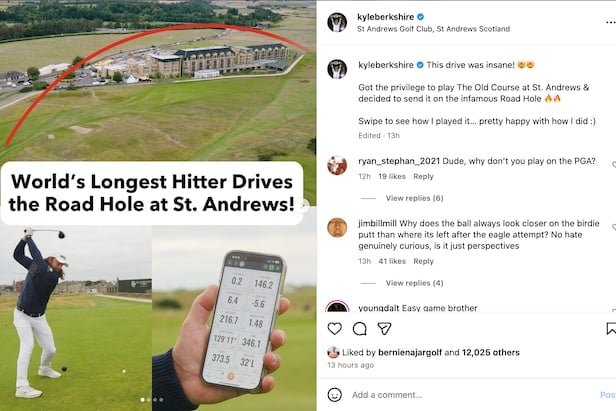Image resolution: width=616 pixels, height=411 pixels.
Task: Expand View replies (4)
Action: click(414, 283)
